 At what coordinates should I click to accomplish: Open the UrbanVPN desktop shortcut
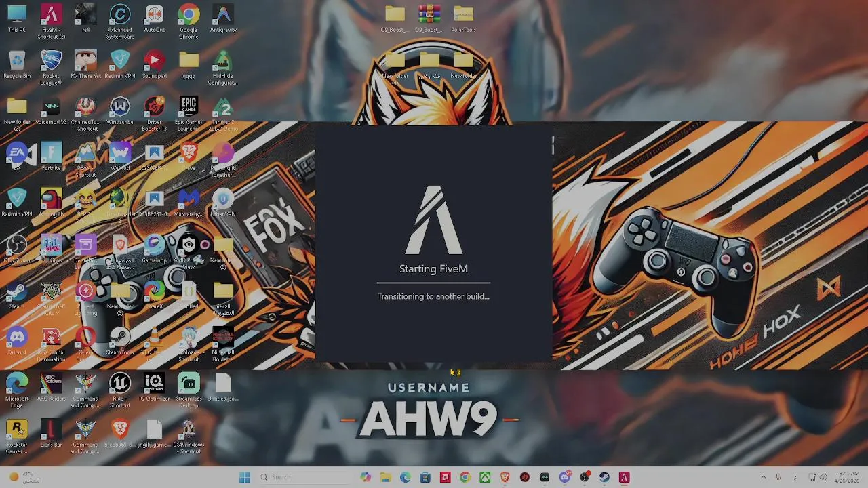pos(223,203)
